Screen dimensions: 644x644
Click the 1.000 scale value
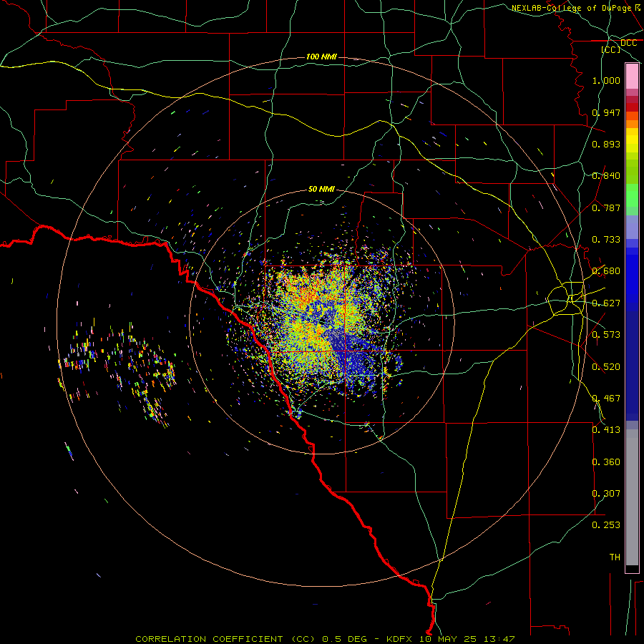(606, 80)
